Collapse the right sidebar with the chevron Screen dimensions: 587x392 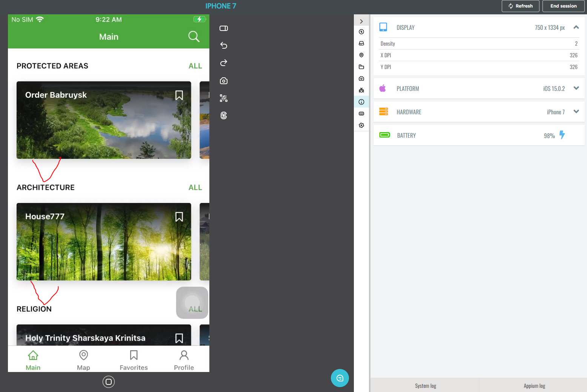[x=361, y=20]
